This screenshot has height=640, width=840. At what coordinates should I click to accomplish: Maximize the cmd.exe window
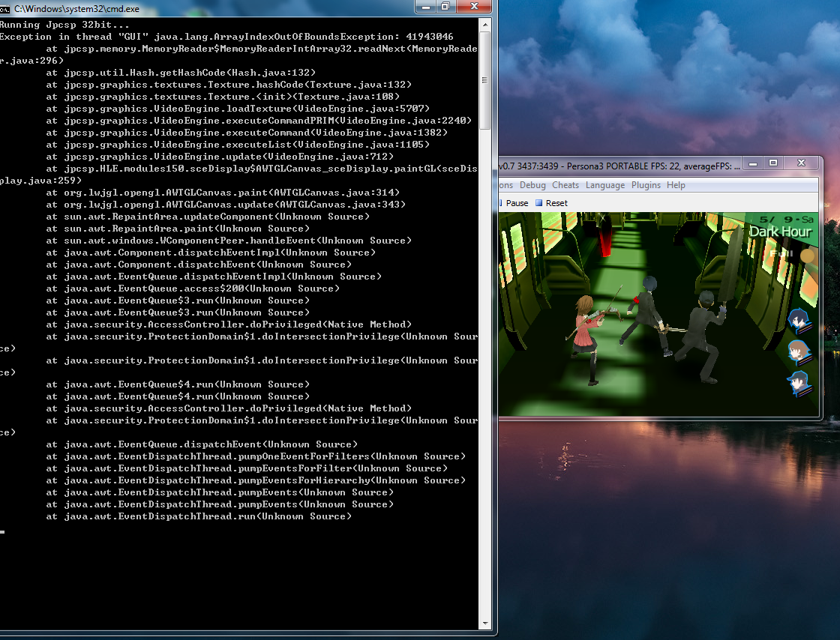(445, 7)
